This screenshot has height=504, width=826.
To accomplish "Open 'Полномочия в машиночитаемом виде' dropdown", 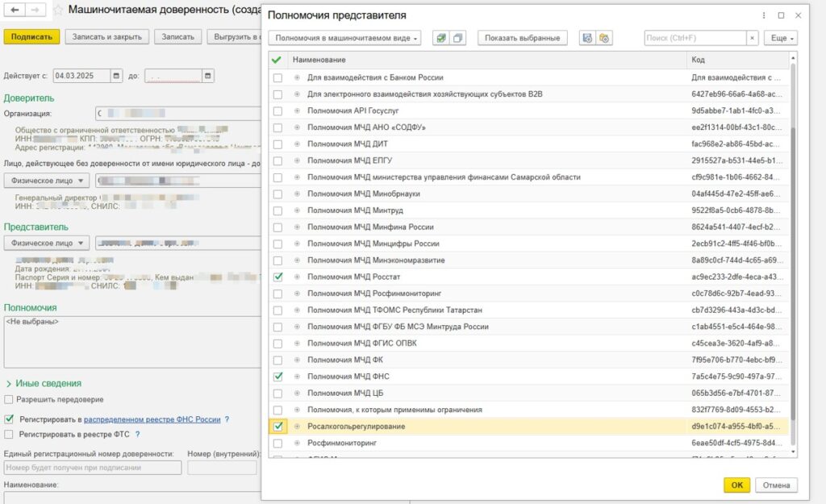I will click(x=344, y=38).
